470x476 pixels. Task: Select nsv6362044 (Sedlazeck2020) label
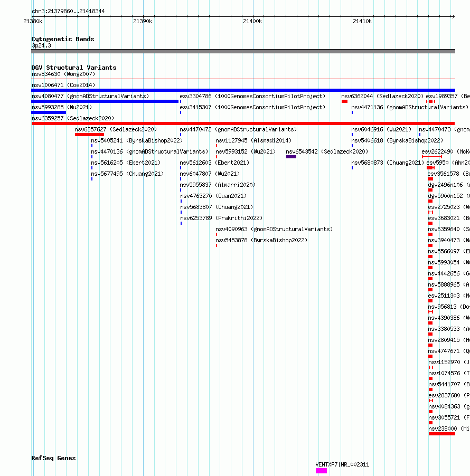(382, 96)
